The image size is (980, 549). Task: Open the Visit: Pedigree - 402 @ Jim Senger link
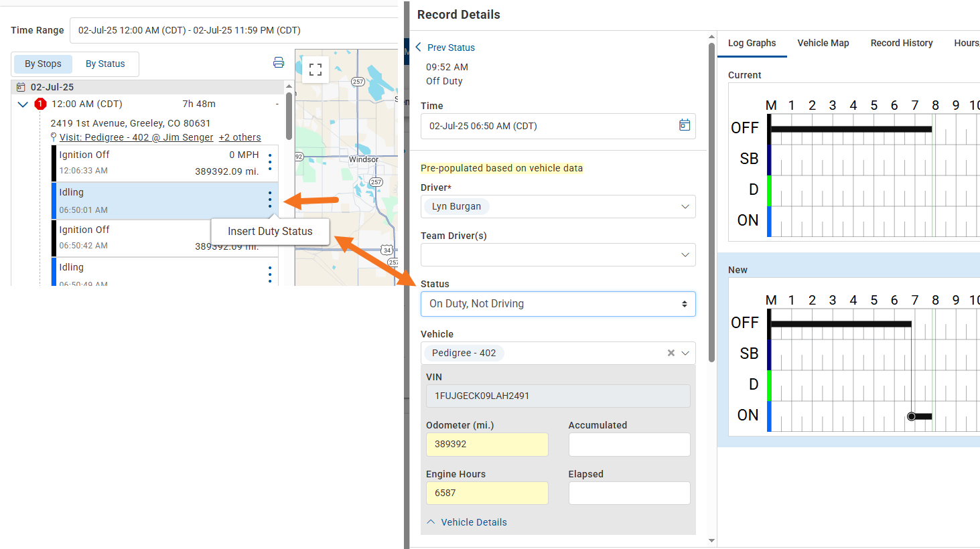[x=136, y=137]
